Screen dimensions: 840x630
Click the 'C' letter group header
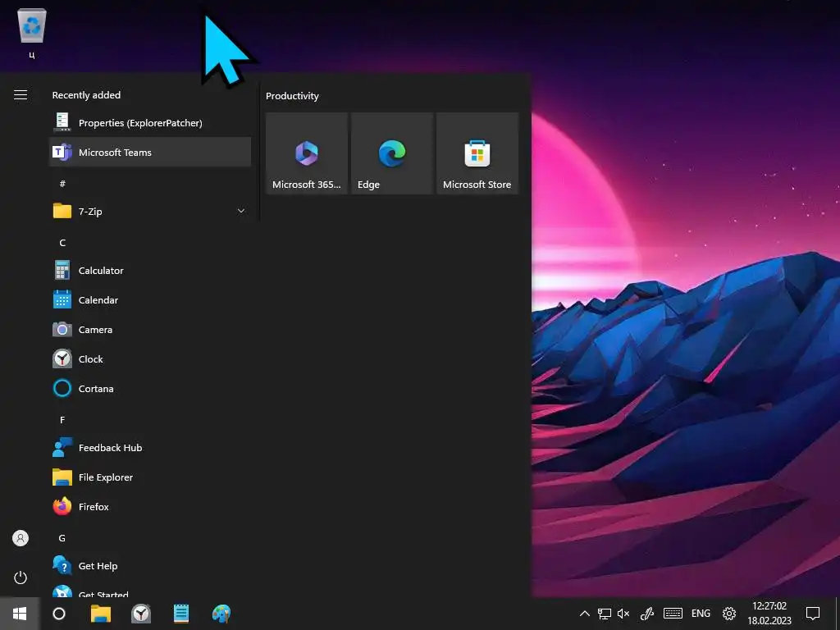(x=62, y=243)
